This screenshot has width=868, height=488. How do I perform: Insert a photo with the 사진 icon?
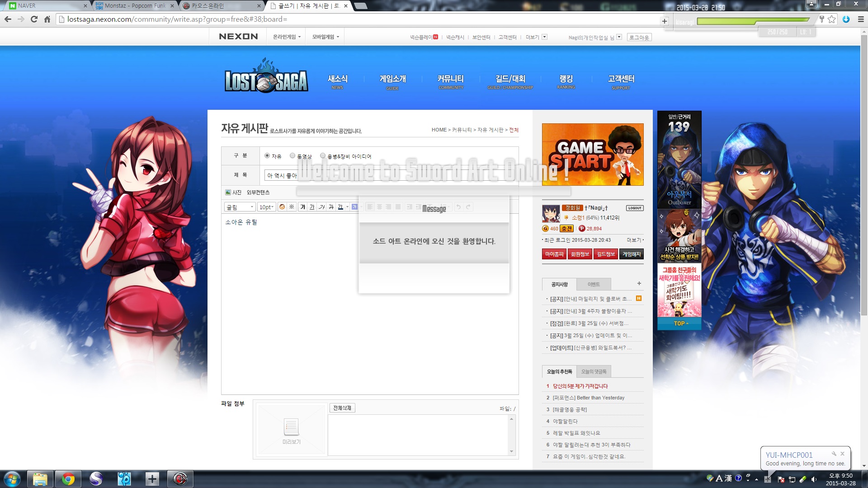pyautogui.click(x=233, y=192)
